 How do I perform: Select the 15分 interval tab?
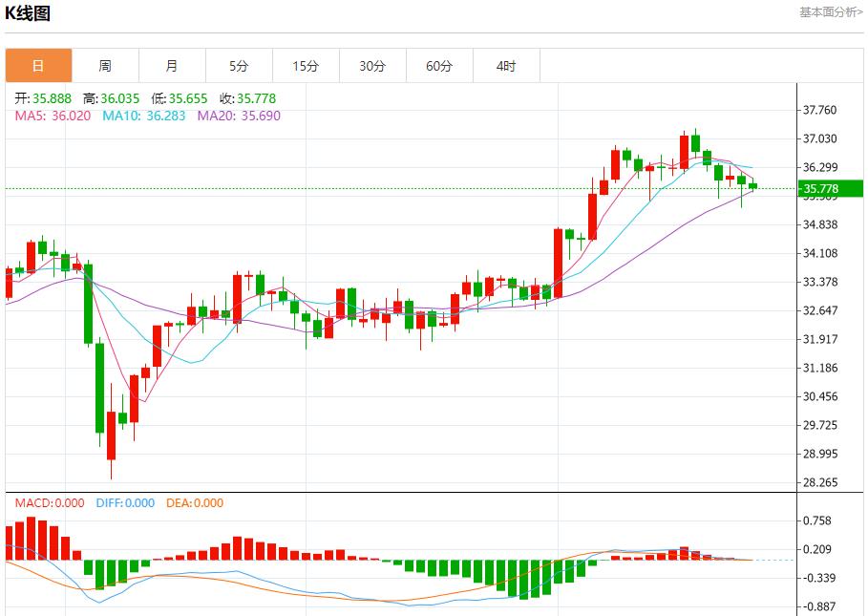pyautogui.click(x=306, y=66)
